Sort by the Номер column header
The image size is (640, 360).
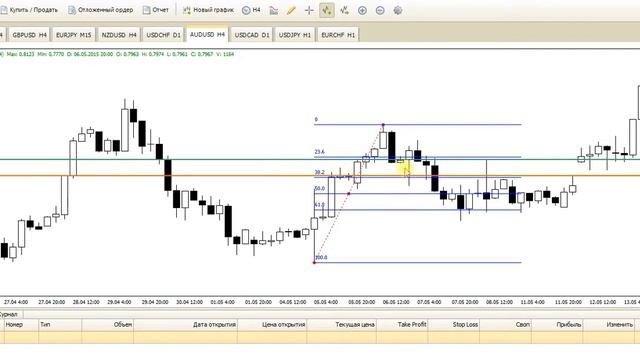point(20,325)
